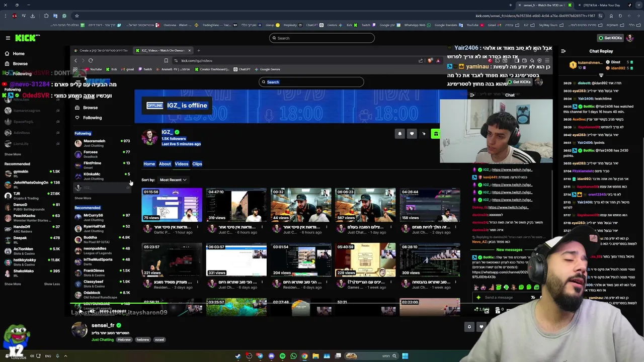Click the Just Chatting category link
The image size is (644, 362).
pos(103,340)
